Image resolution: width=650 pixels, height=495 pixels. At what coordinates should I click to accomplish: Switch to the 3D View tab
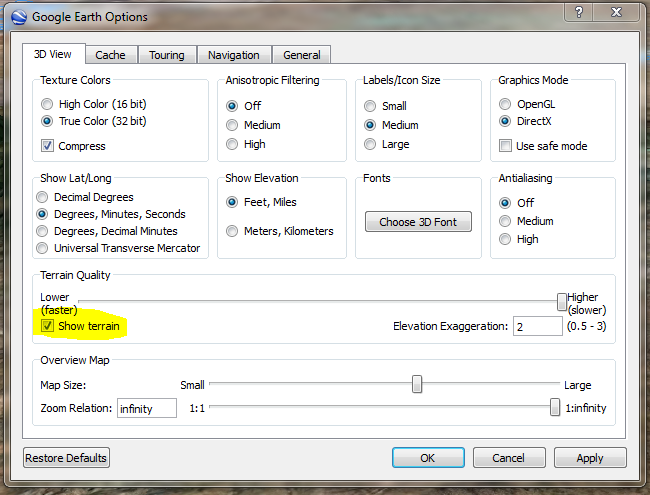tap(53, 54)
